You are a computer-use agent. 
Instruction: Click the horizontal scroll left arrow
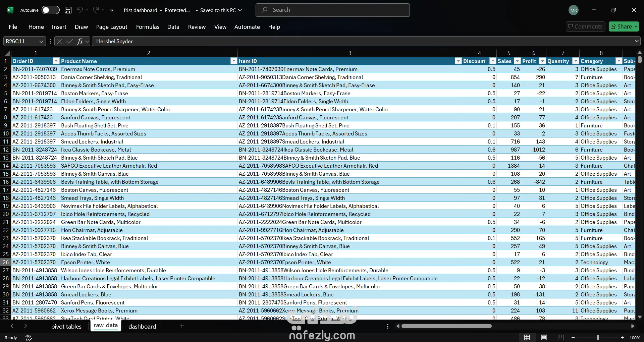[x=398, y=326]
